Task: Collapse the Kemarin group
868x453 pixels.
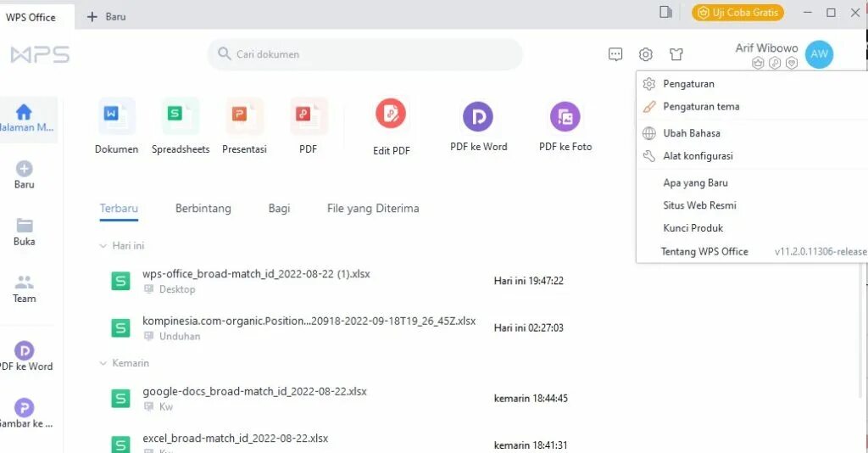Action: tap(103, 363)
